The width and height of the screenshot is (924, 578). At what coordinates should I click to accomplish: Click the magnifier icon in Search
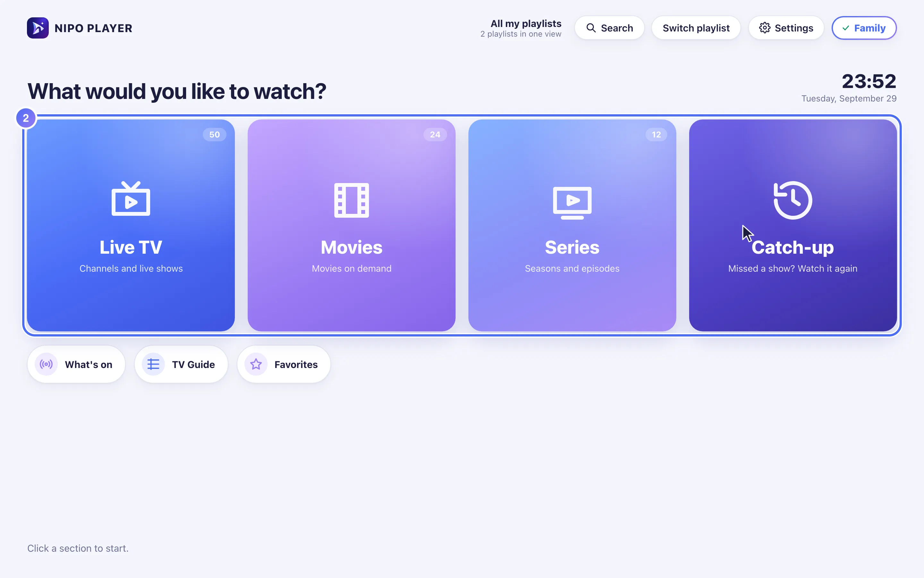tap(591, 28)
